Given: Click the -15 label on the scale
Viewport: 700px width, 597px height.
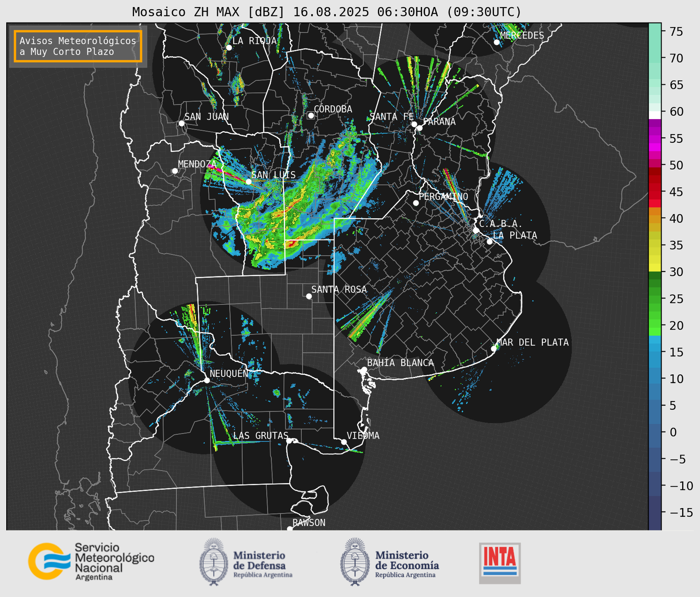Looking at the screenshot, I should point(681,512).
